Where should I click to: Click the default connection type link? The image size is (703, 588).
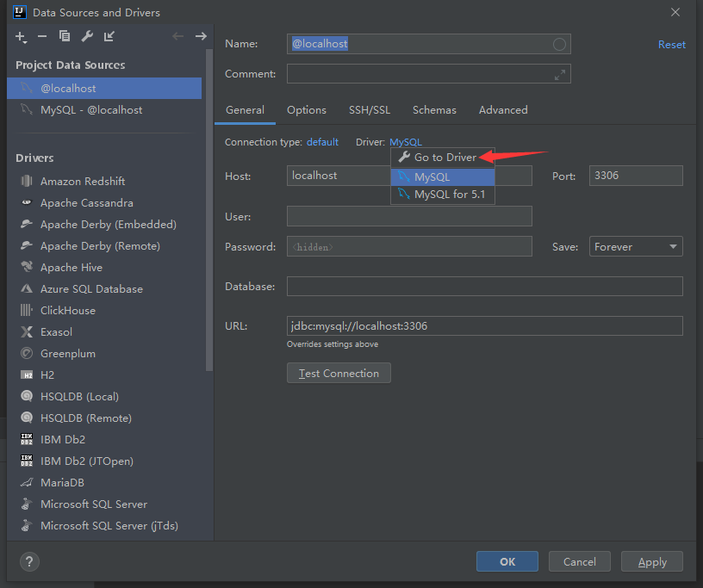click(x=322, y=142)
